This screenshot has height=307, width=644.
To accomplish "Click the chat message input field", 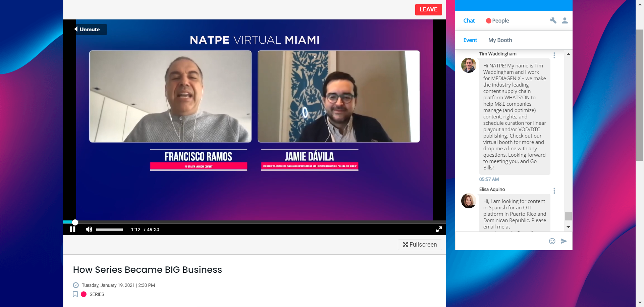I will [x=501, y=241].
